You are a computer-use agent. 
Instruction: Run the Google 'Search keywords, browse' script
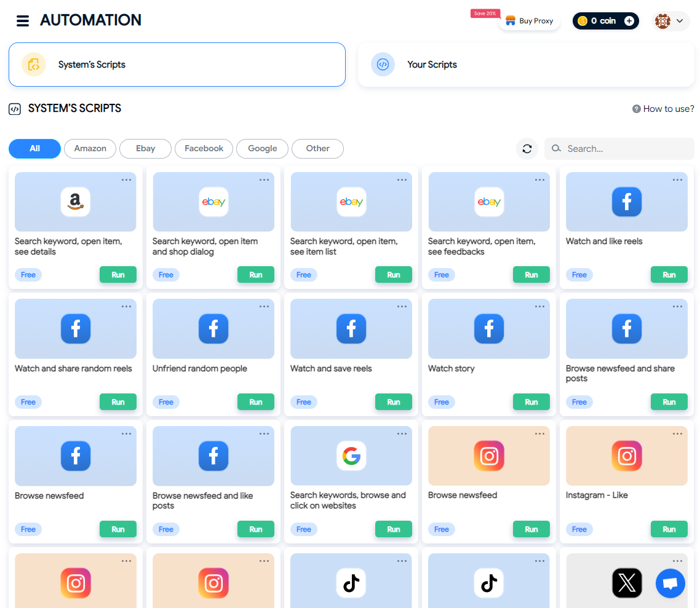393,529
